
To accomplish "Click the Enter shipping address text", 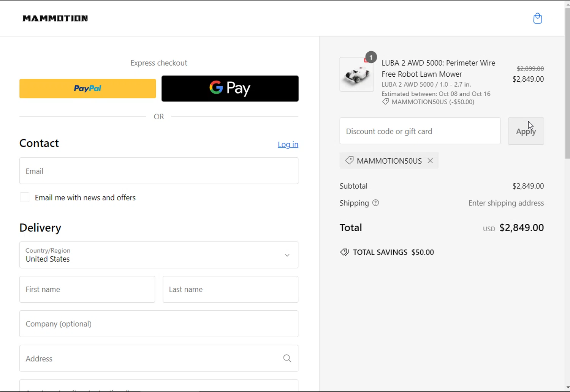I will click(x=506, y=203).
